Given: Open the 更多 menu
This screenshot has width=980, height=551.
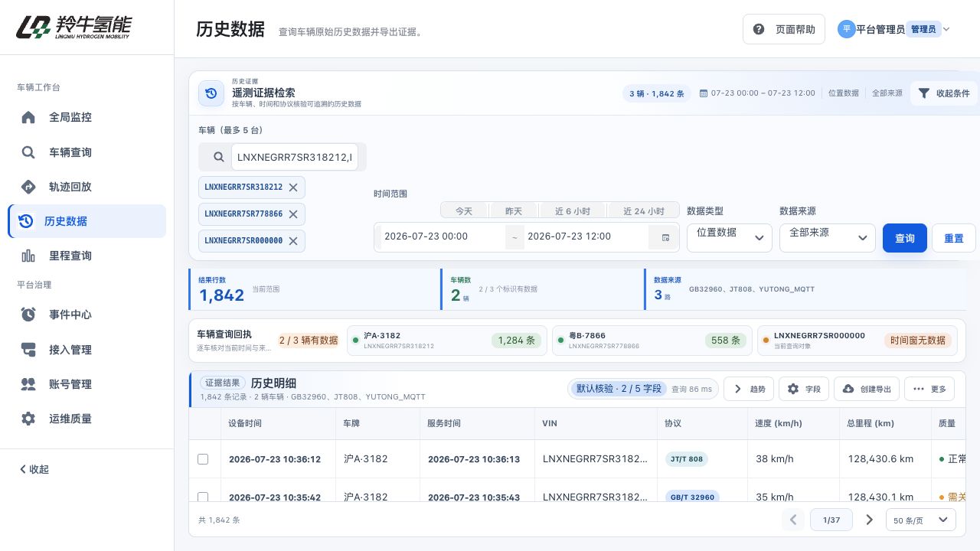Looking at the screenshot, I should coord(929,389).
